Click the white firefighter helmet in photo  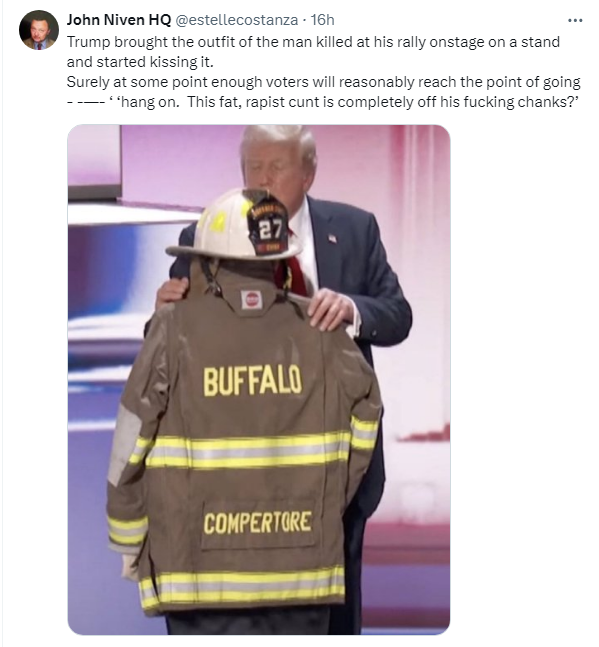click(x=233, y=225)
